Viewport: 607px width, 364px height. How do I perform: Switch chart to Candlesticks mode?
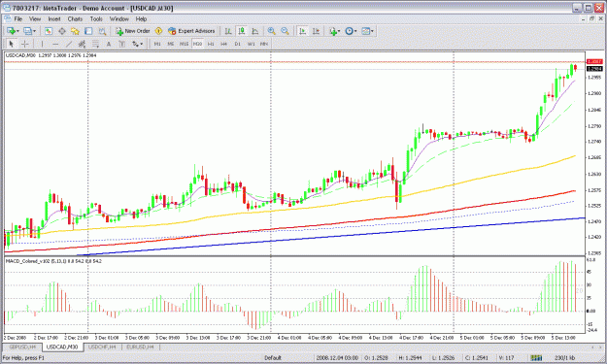coord(242,31)
